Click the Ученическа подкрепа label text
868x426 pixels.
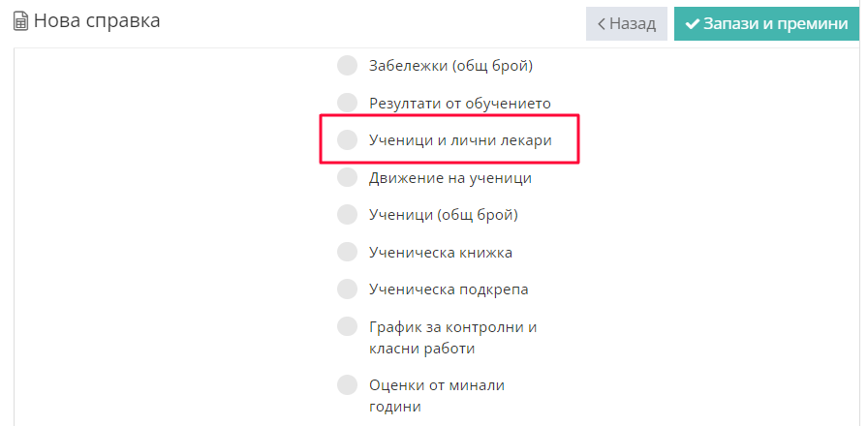coord(449,289)
